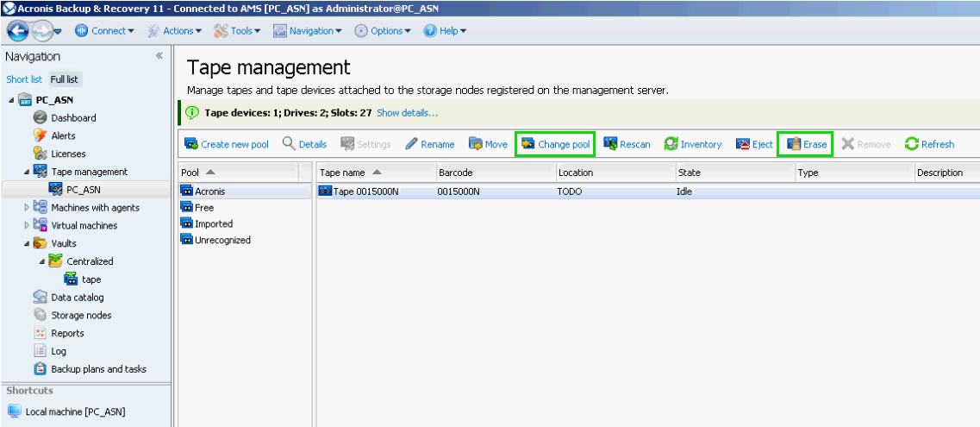Screen dimensions: 980x427
Task: Sort by the State column header
Action: 735,173
